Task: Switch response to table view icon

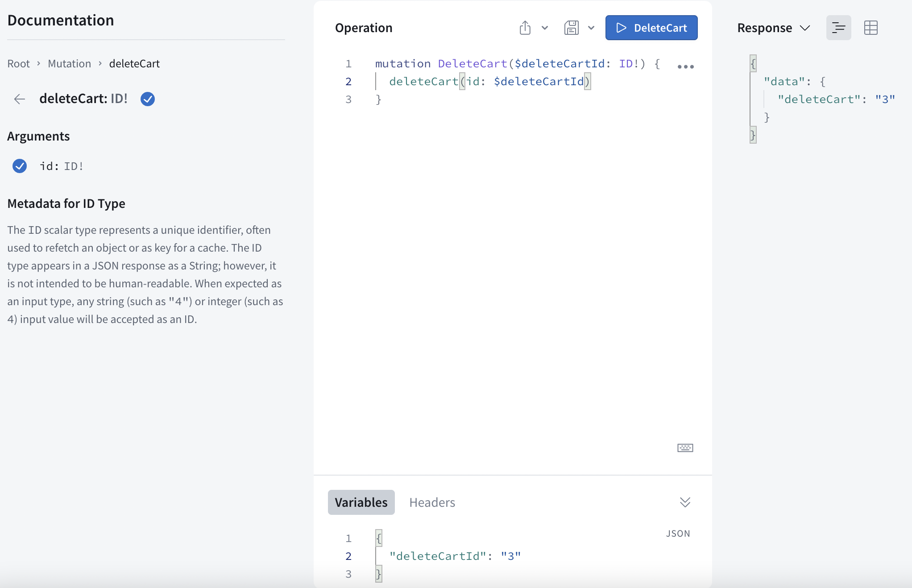Action: [871, 28]
